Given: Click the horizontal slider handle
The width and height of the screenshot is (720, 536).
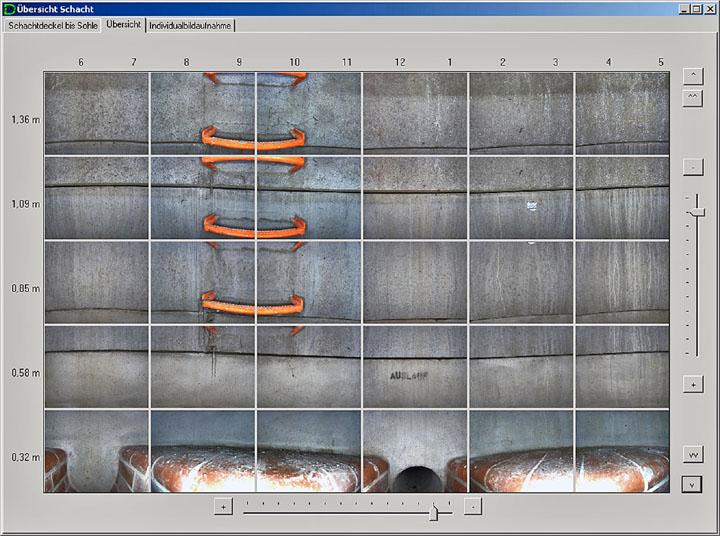Looking at the screenshot, I should (x=433, y=513).
